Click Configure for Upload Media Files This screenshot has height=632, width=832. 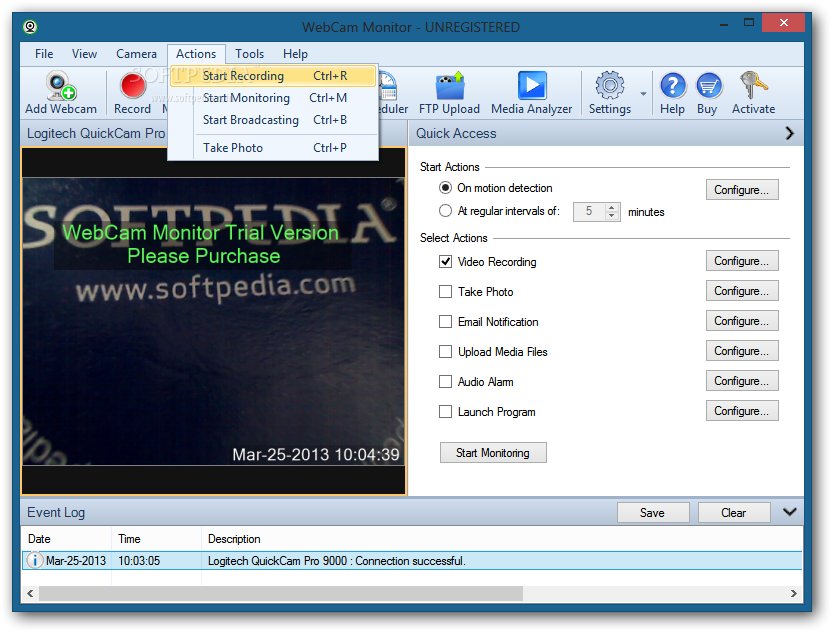tap(742, 351)
